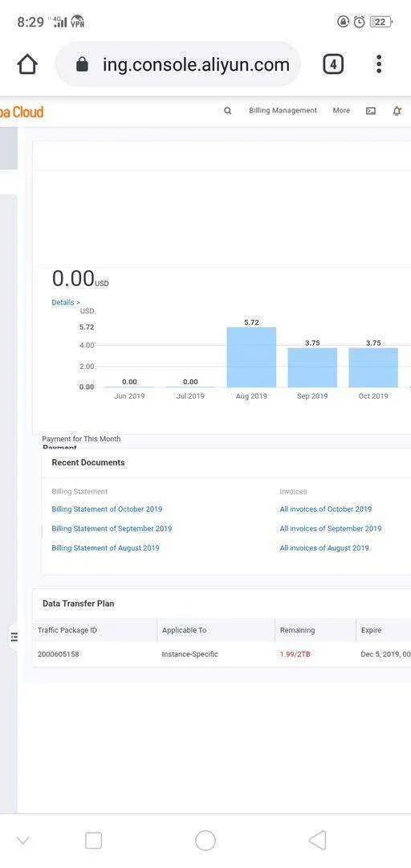Open the Details link under 0.00 USD
Image resolution: width=411 pixels, height=868 pixels.
[x=66, y=302]
